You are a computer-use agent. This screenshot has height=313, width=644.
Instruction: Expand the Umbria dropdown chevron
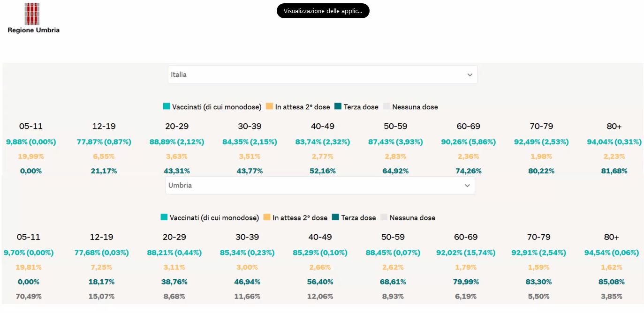[x=467, y=186]
